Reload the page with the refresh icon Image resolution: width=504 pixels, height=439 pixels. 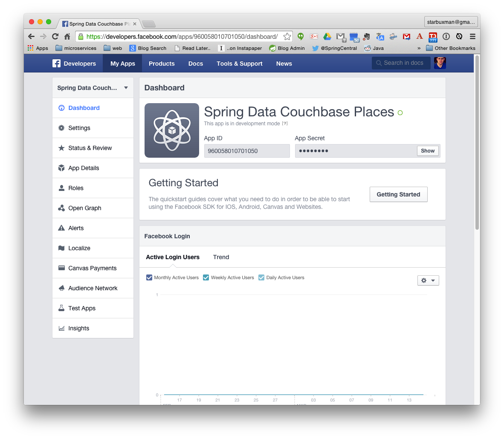55,36
